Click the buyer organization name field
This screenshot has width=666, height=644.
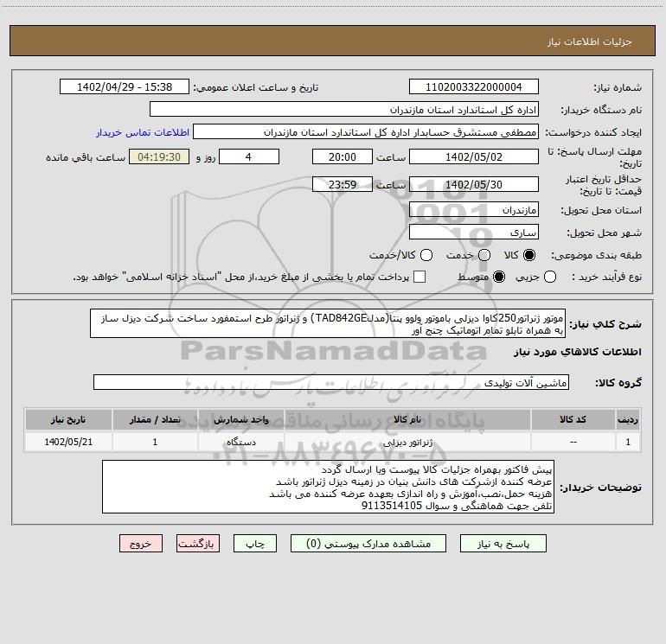coord(344,110)
